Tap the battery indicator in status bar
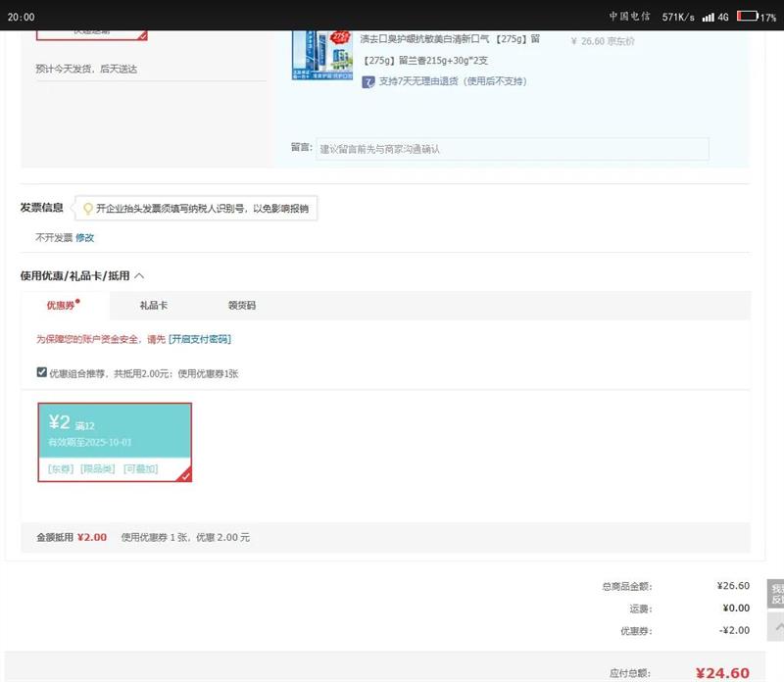The image size is (784, 682). pyautogui.click(x=748, y=17)
